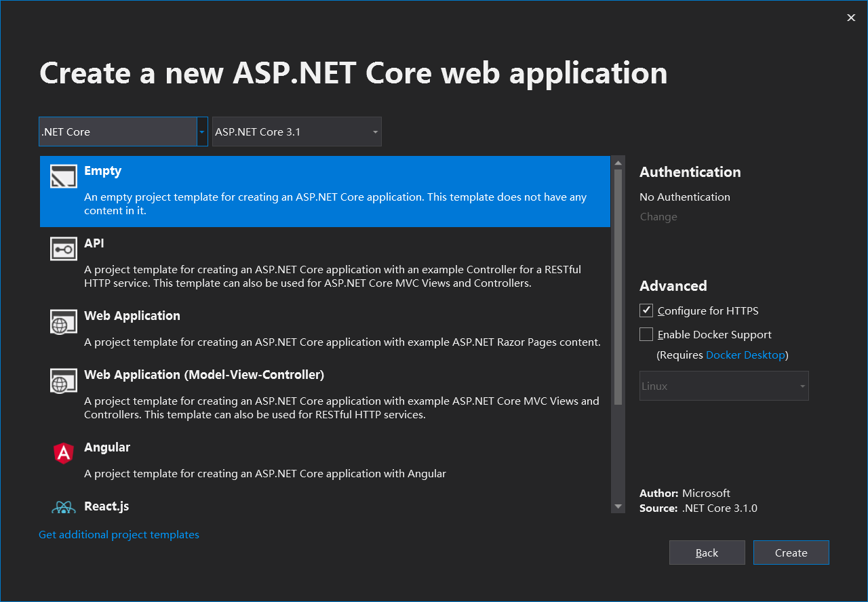Close the dialog with the X button
The image size is (868, 602).
(x=851, y=18)
